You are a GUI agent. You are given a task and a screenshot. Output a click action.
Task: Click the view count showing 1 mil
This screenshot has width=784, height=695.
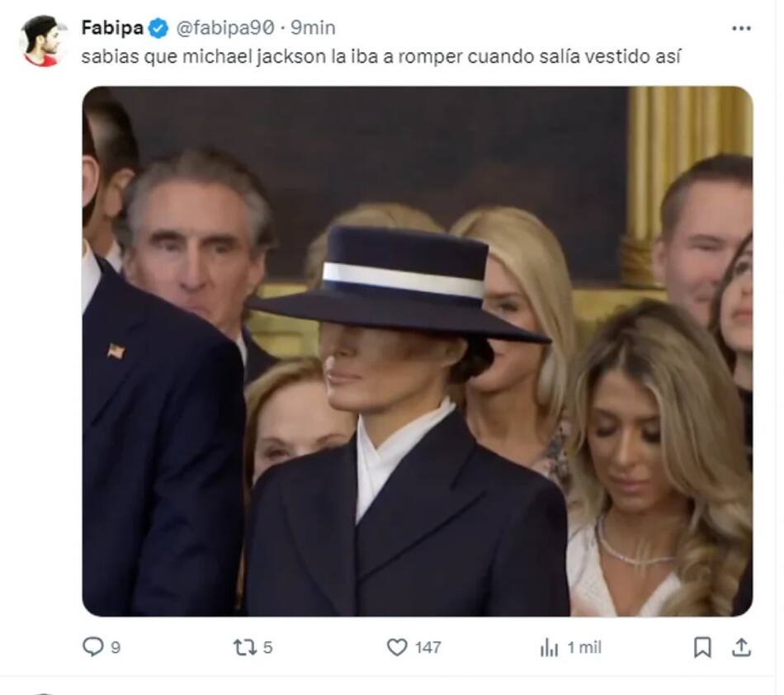584,648
